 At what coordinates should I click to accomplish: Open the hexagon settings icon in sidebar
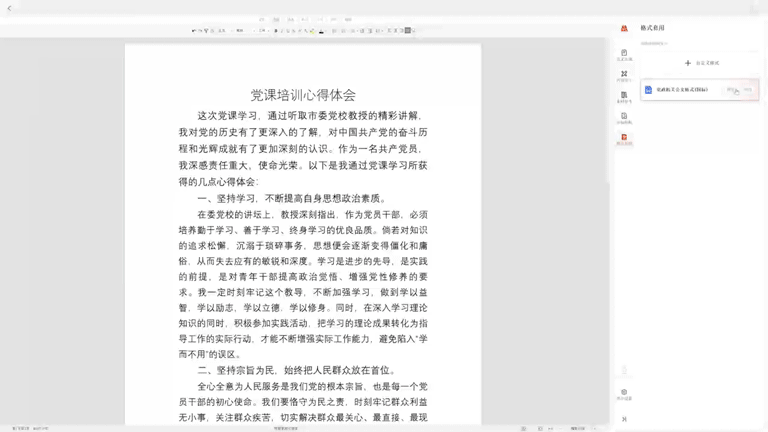[x=624, y=394]
